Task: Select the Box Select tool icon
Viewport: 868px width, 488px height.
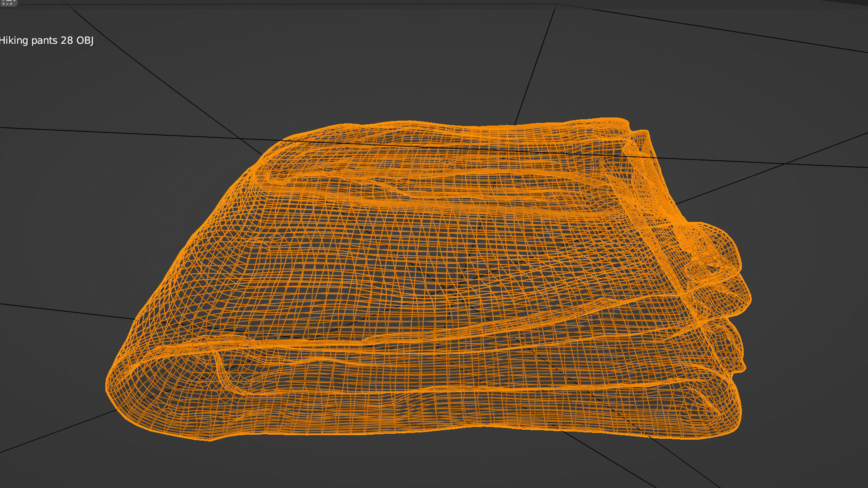Action: click(x=8, y=2)
